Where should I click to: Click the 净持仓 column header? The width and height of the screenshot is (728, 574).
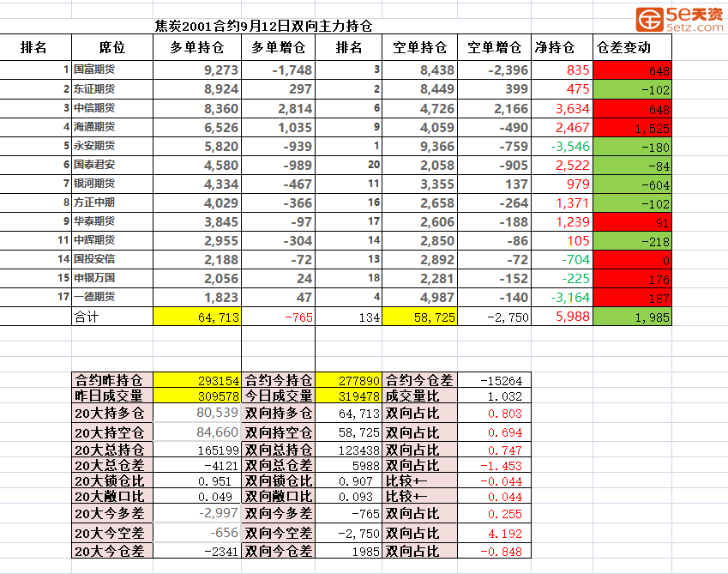coord(563,47)
